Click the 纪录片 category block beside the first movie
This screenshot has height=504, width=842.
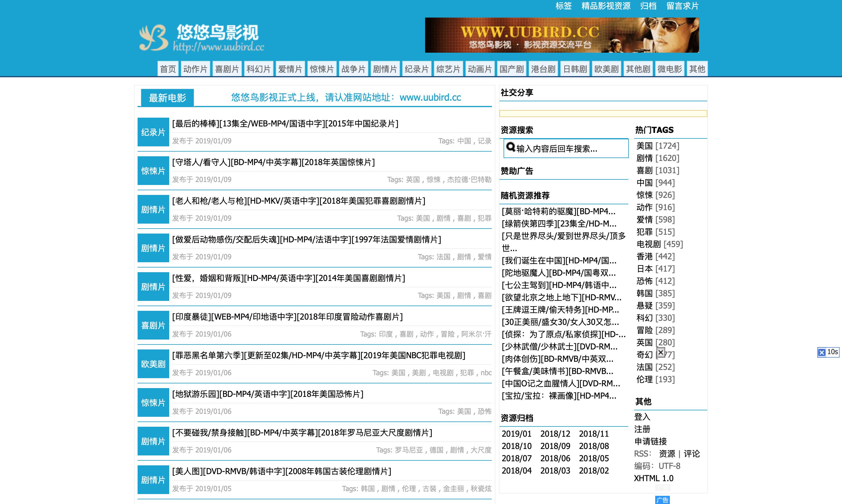click(x=153, y=132)
